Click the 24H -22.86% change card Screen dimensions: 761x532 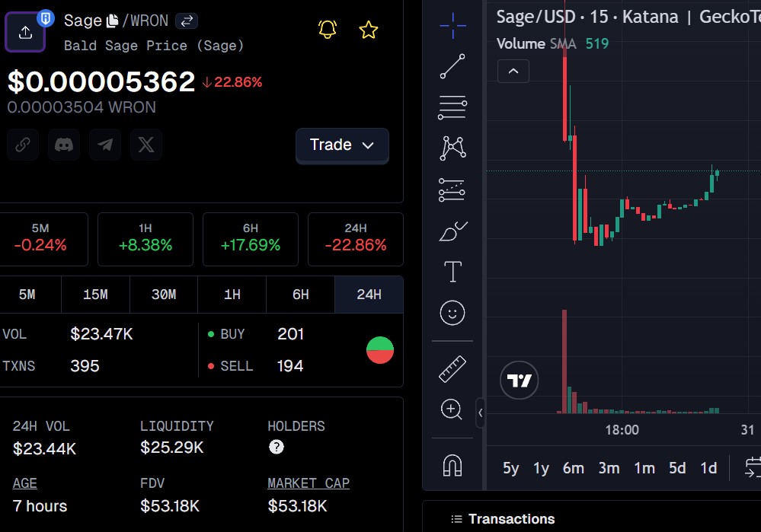tap(356, 239)
